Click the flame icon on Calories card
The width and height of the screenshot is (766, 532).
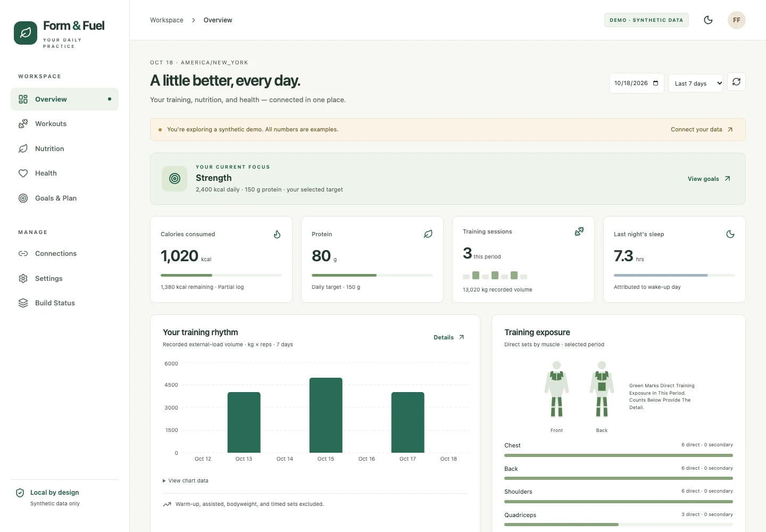tap(277, 234)
